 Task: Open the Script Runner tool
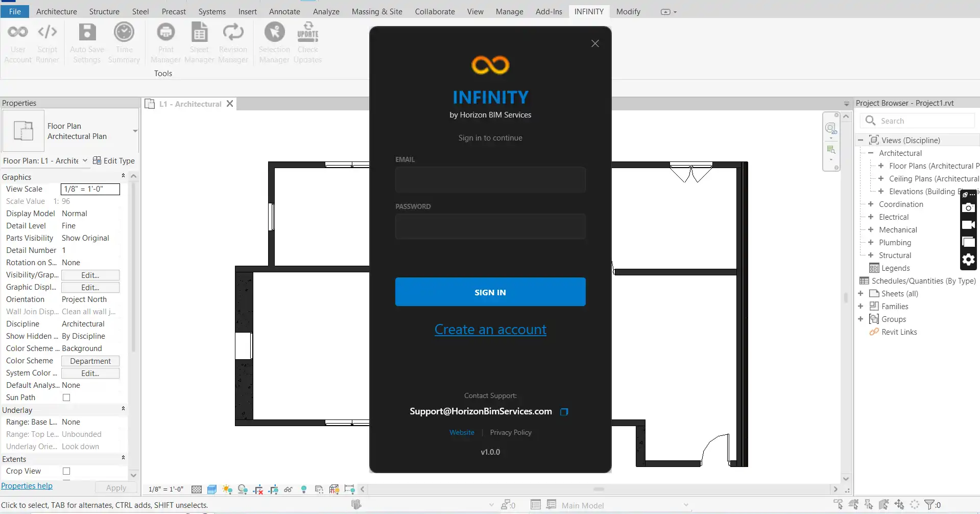[x=47, y=42]
